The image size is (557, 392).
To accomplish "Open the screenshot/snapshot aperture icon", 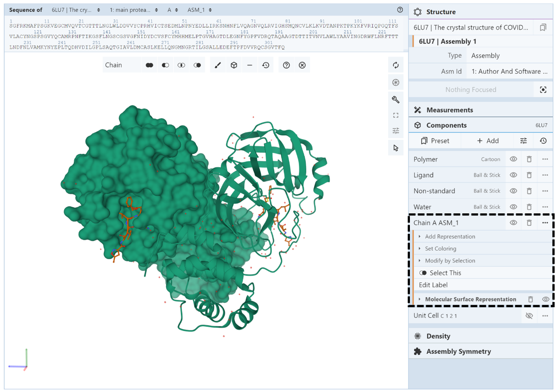I will 396,82.
